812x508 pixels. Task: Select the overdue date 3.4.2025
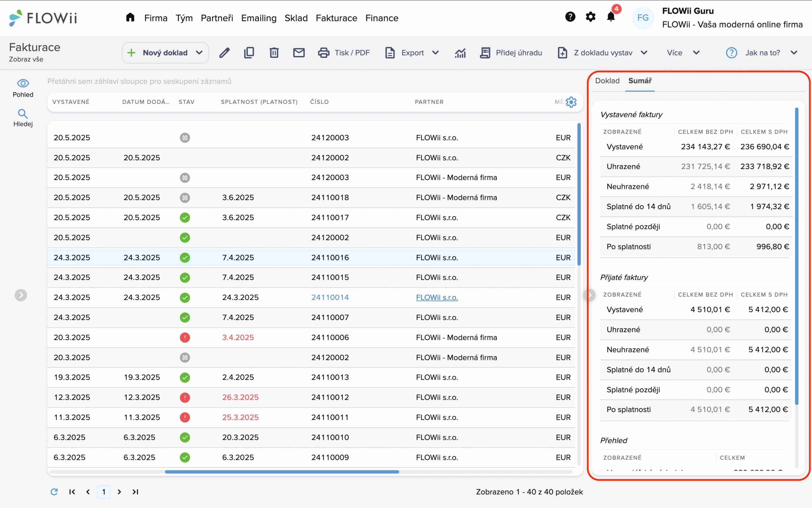[x=238, y=337]
